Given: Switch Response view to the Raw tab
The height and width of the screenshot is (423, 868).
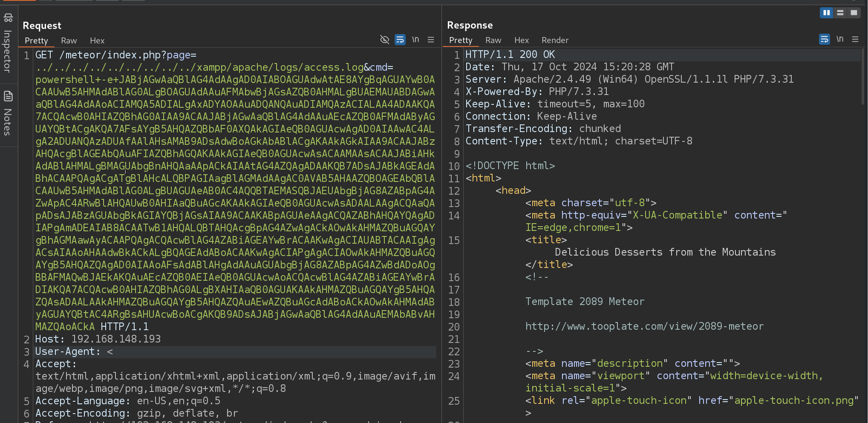Looking at the screenshot, I should coord(493,40).
